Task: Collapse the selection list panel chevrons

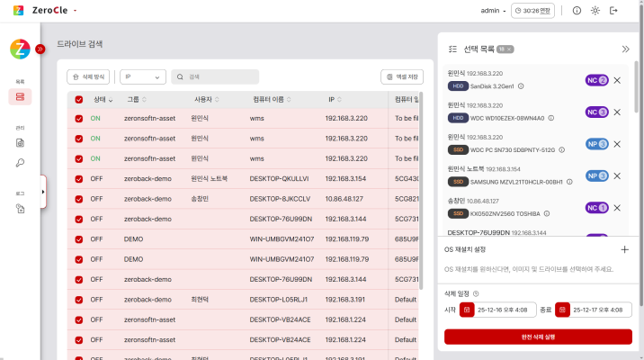Action: click(x=625, y=49)
